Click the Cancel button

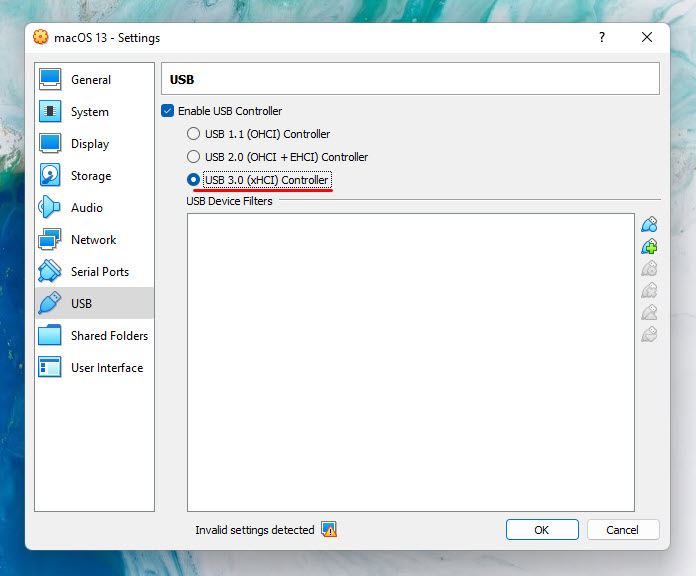click(623, 530)
